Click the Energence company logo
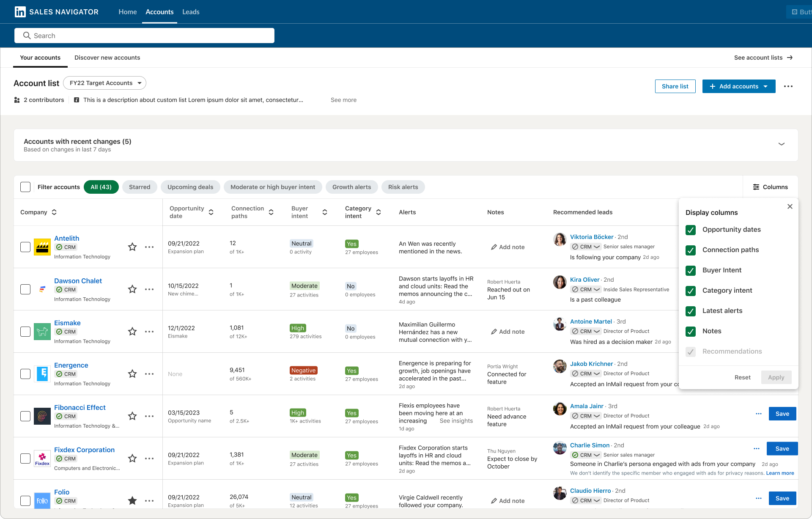This screenshot has width=812, height=519. [42, 374]
